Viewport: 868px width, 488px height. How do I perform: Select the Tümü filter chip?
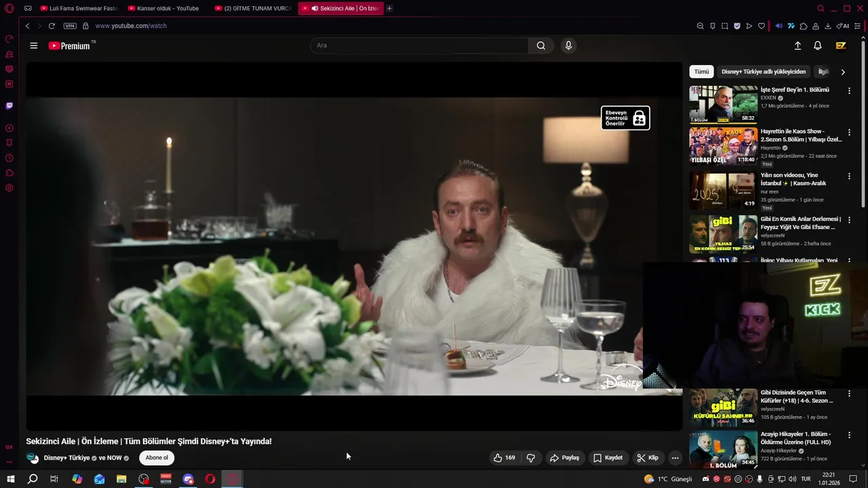click(701, 71)
